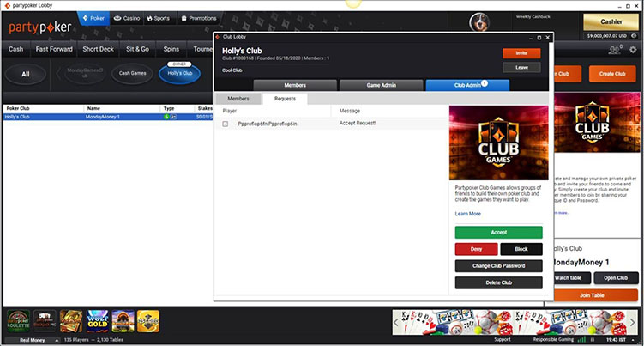Follow the Learn More link
This screenshot has height=346, width=644.
tap(468, 214)
